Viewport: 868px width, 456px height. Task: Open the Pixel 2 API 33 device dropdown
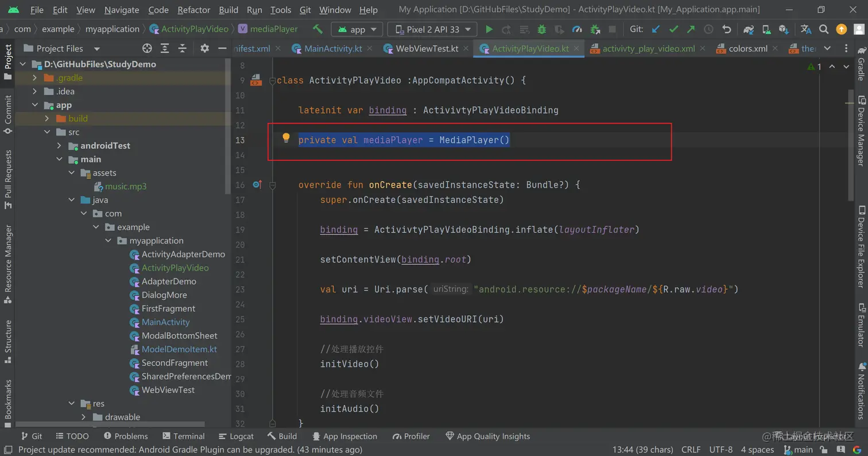pyautogui.click(x=432, y=29)
